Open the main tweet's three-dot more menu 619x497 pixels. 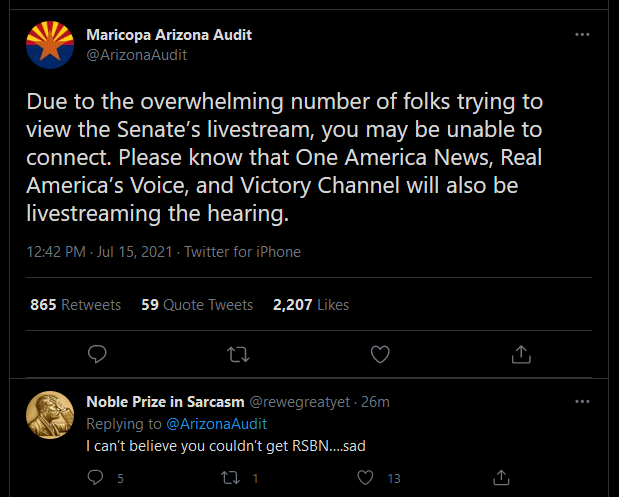point(582,35)
